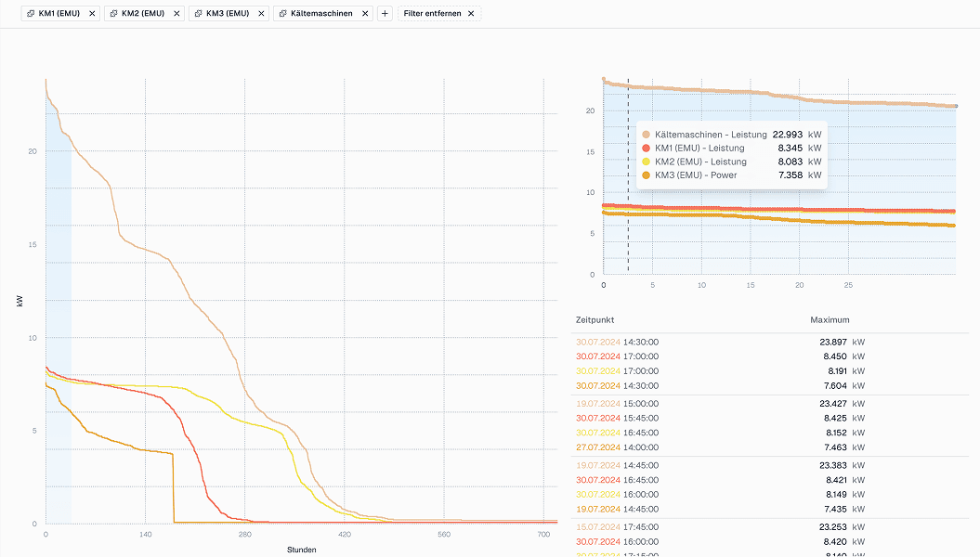
Task: Click the Zeitpunkt column header
Action: pyautogui.click(x=595, y=320)
